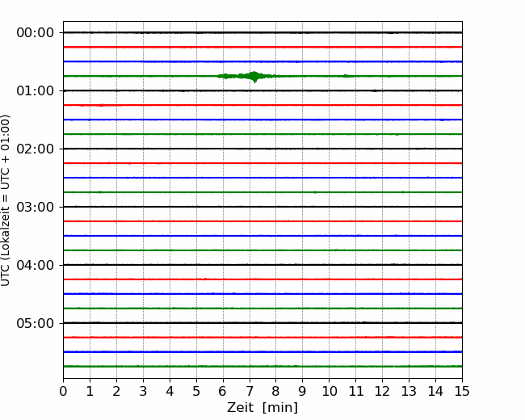Click the Zeit [min] axis title

(x=262, y=408)
